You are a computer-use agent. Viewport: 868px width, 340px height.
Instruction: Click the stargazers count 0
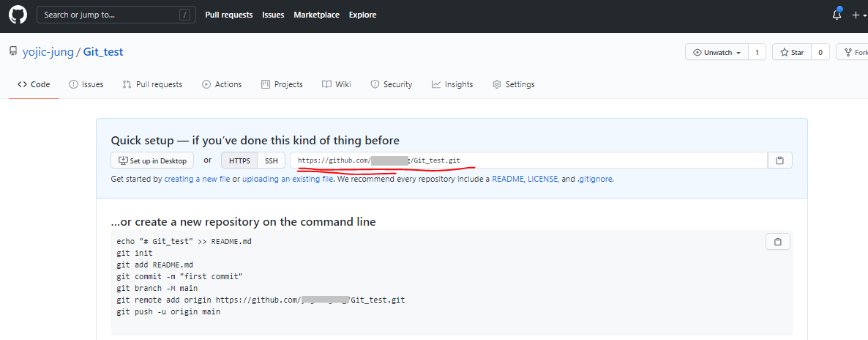[820, 52]
